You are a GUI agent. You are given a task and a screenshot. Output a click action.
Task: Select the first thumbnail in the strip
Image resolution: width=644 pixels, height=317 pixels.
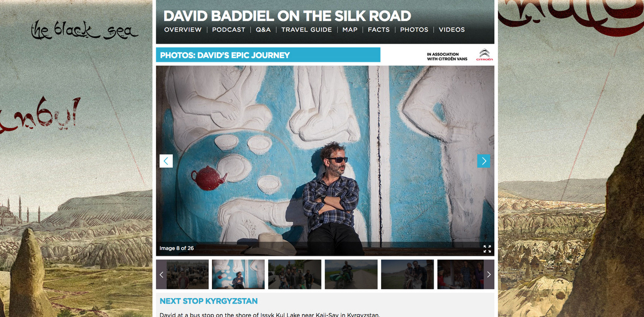click(x=187, y=274)
